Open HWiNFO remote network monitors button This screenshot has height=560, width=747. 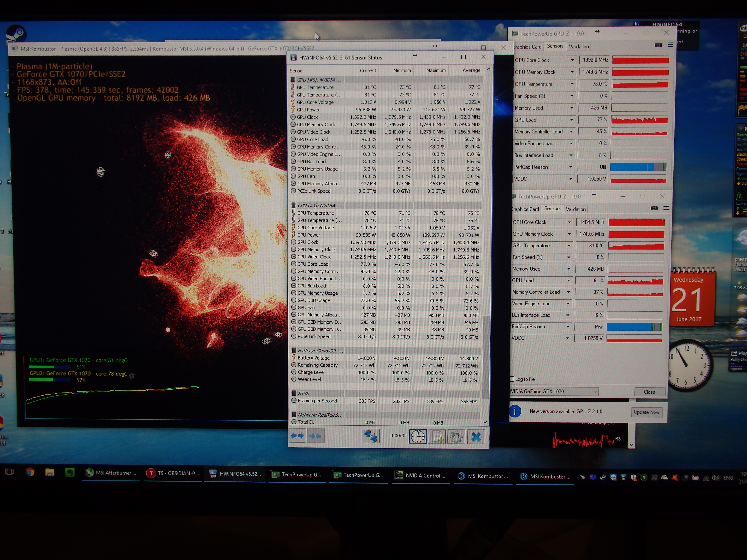point(370,436)
